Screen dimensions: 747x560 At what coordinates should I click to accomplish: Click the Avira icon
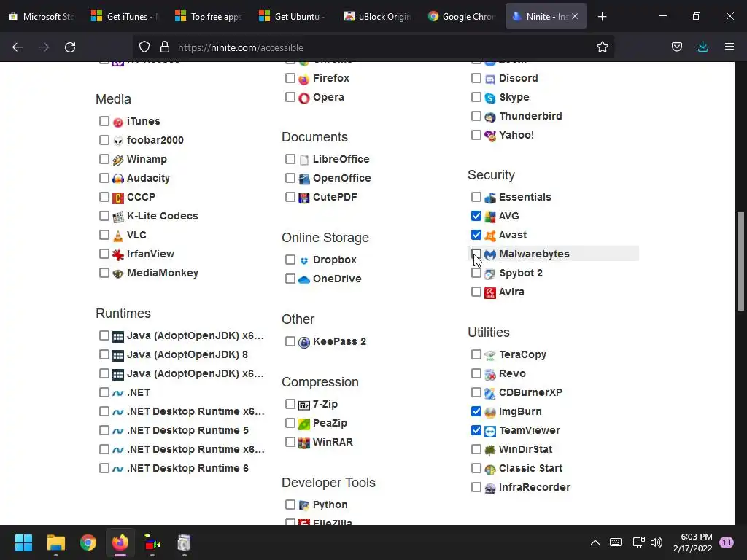coord(489,292)
